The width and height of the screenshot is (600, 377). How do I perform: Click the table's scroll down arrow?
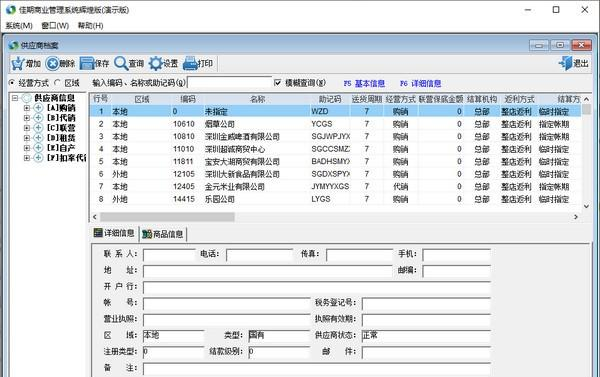click(586, 206)
